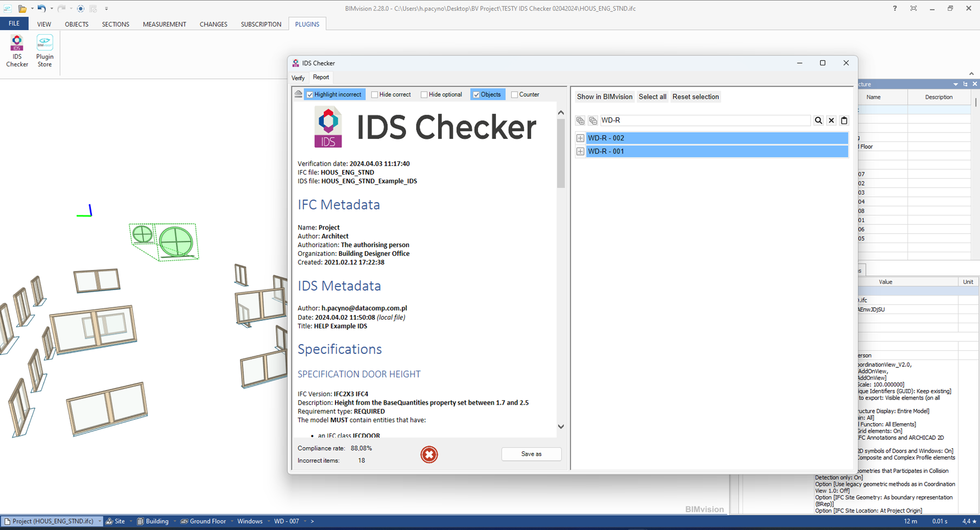The height and width of the screenshot is (530, 980).
Task: Click the clipboard paste icon beside search
Action: click(x=844, y=120)
